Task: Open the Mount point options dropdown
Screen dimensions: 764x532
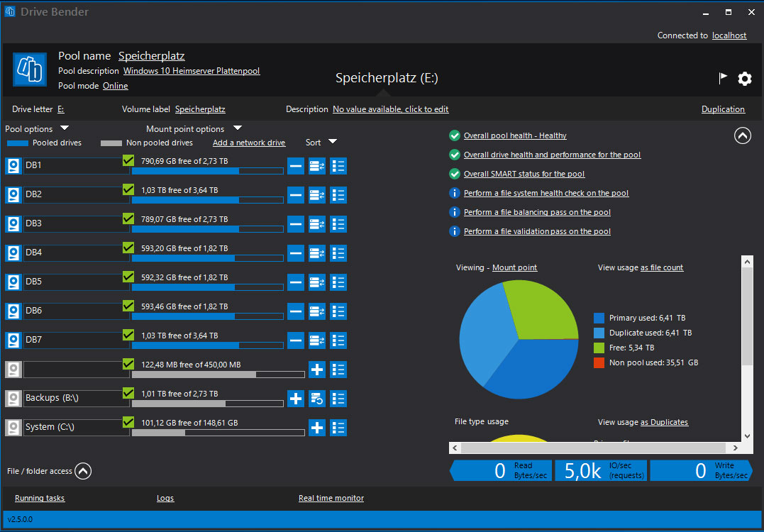Action: pos(238,128)
